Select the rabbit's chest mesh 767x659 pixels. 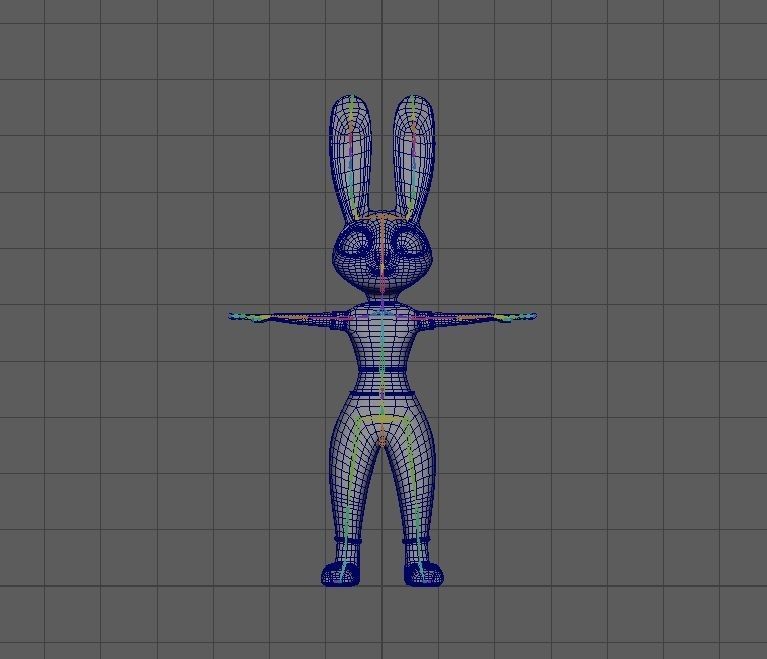point(383,333)
